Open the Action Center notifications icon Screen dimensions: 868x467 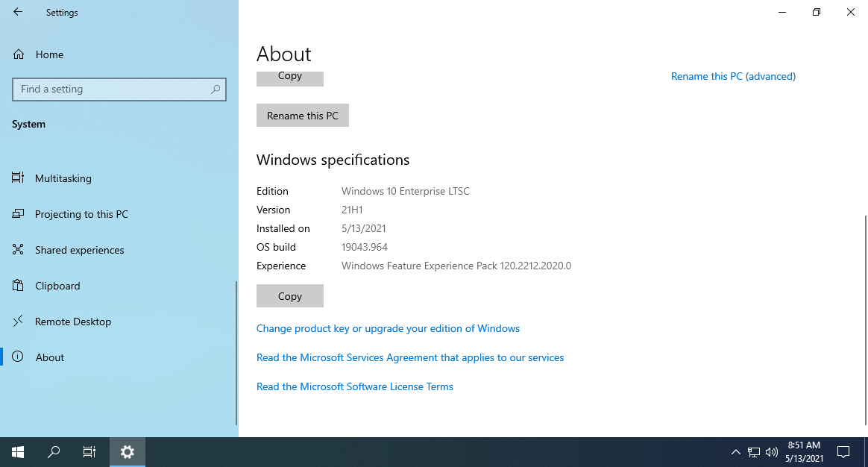(x=843, y=452)
